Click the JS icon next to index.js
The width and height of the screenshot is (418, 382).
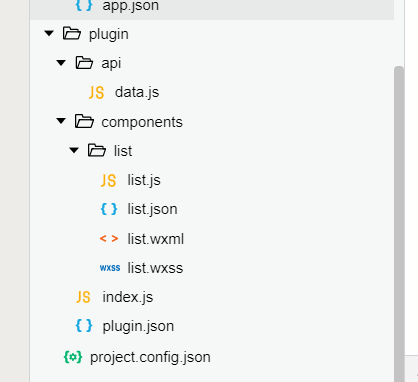(83, 297)
